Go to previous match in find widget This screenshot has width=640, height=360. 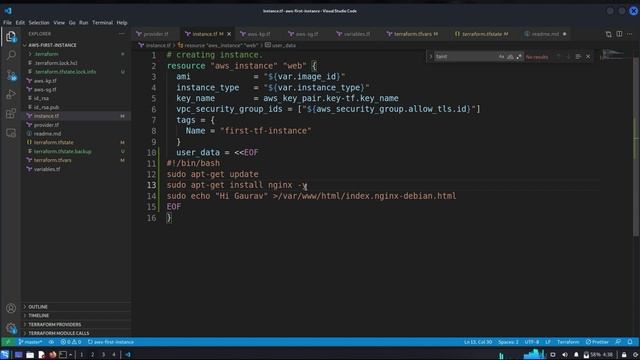pyautogui.click(x=559, y=57)
